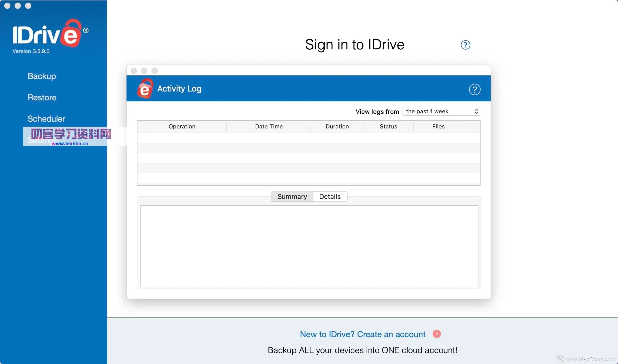Open the Settings section in sidebar
The height and width of the screenshot is (364, 618).
pyautogui.click(x=43, y=140)
